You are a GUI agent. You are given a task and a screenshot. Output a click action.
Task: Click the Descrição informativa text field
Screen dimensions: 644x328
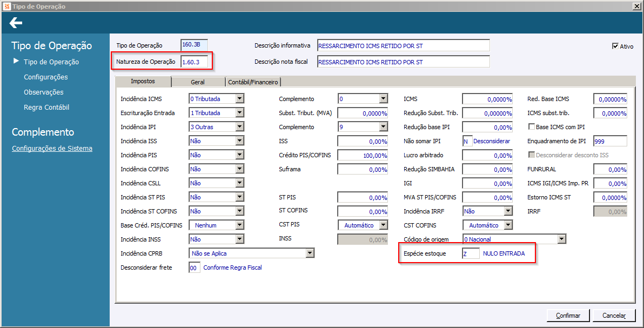pyautogui.click(x=403, y=46)
